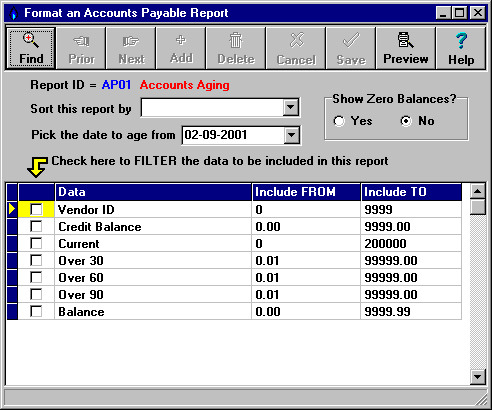Click Balance Include TO value 9999.99
The image size is (492, 410).
tap(411, 312)
